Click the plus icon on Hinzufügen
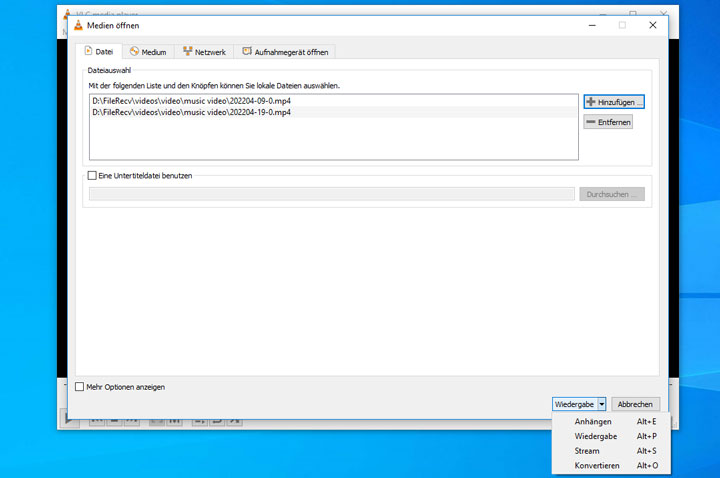720x478 pixels. [x=591, y=102]
